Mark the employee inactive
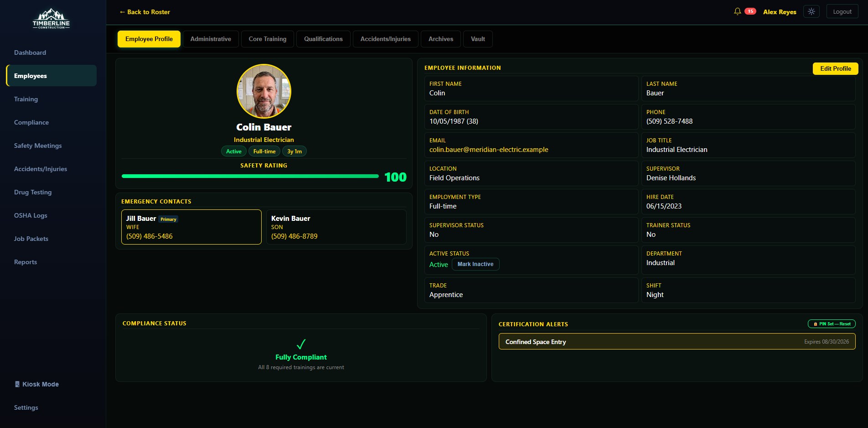The height and width of the screenshot is (428, 868). click(475, 264)
